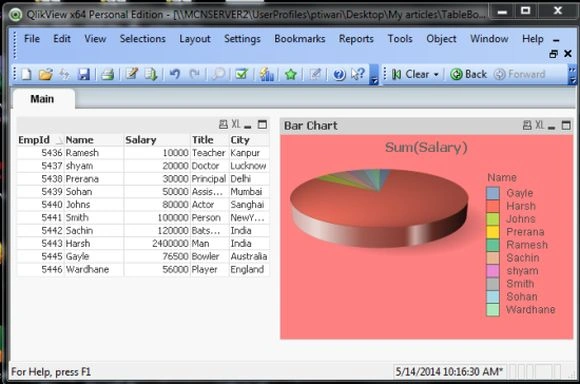Screen dimensions: 580x384
Task: Click the Table Viewer icon
Action: 151,74
